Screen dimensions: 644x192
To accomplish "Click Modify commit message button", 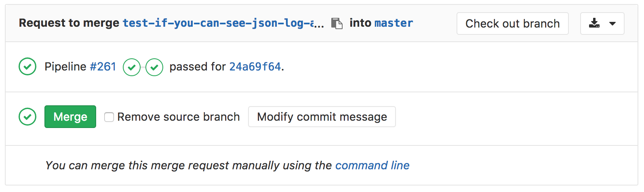I will tap(322, 117).
